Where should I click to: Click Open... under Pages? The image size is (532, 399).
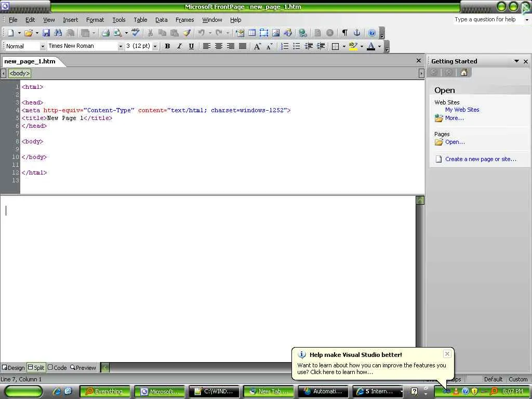click(455, 142)
